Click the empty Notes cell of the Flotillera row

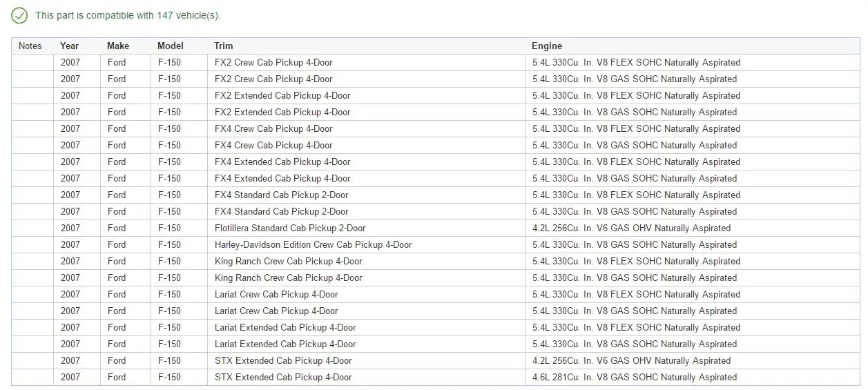[32, 228]
